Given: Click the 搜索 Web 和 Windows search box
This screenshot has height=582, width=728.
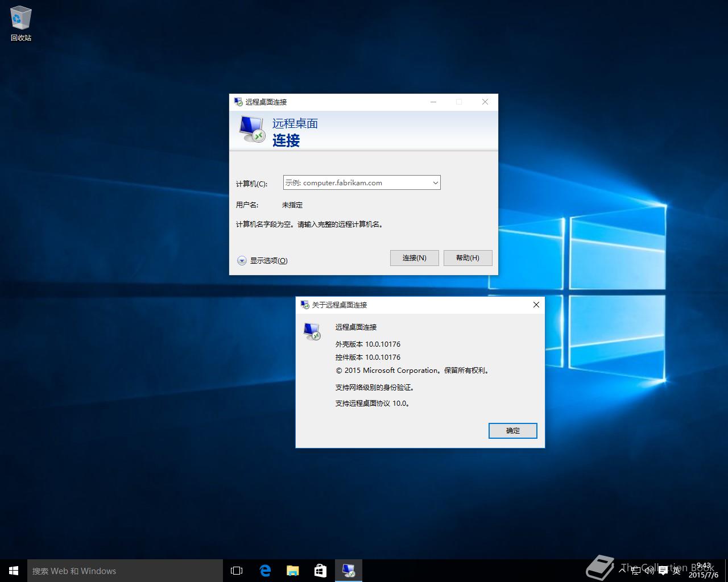Looking at the screenshot, I should pyautogui.click(x=125, y=571).
